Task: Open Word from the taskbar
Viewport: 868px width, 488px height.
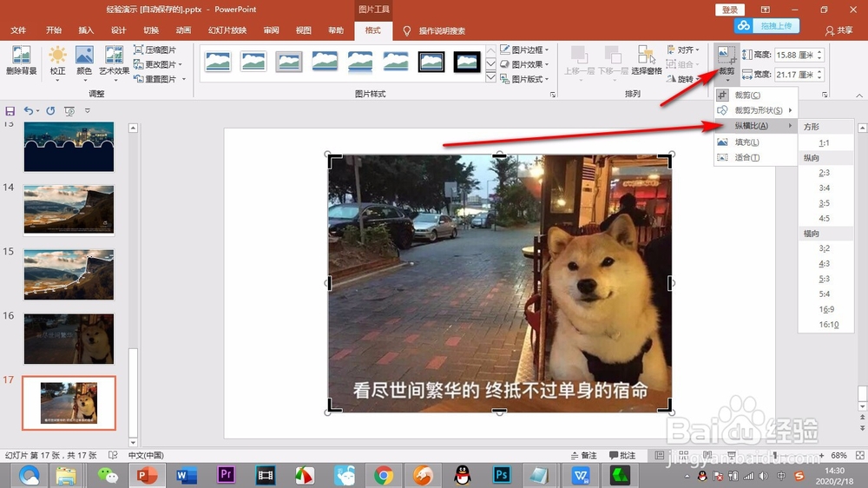Action: pyautogui.click(x=186, y=475)
